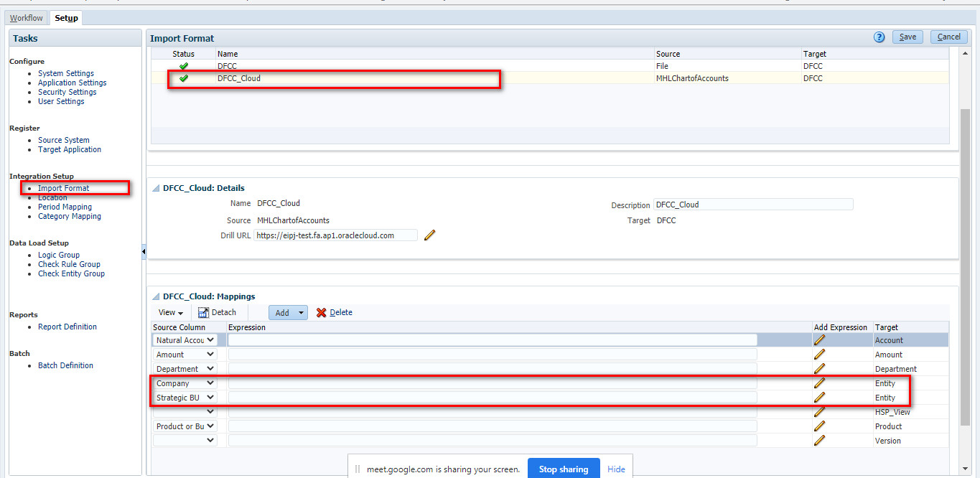
Task: Open Location under Integration Setup
Action: click(52, 197)
